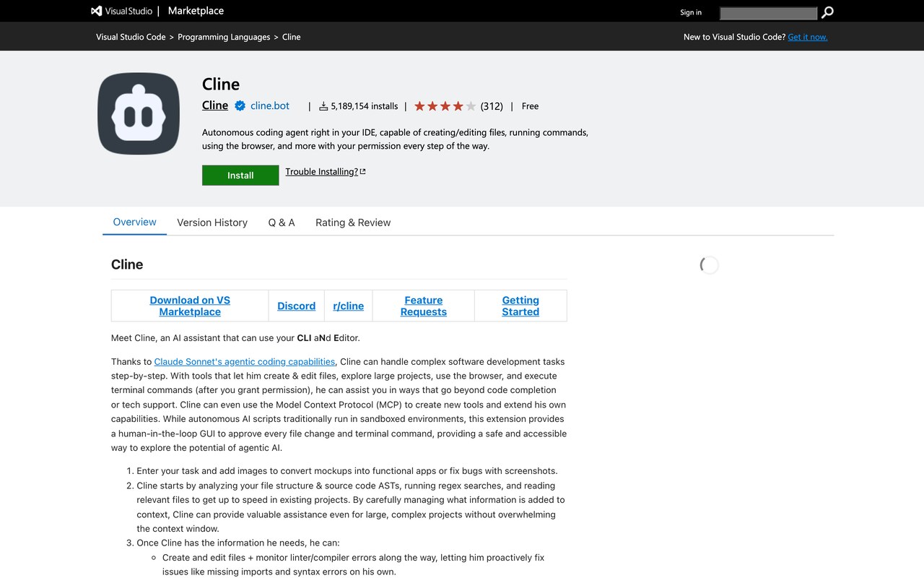Click the Cline breadcrumb item
Screen dimensions: 924x578
pos(292,37)
